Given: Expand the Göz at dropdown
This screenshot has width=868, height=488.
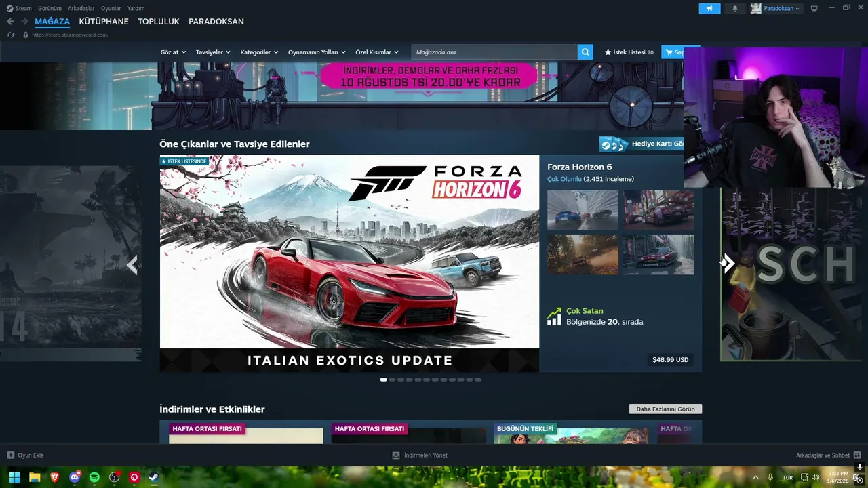Looking at the screenshot, I should (x=173, y=52).
